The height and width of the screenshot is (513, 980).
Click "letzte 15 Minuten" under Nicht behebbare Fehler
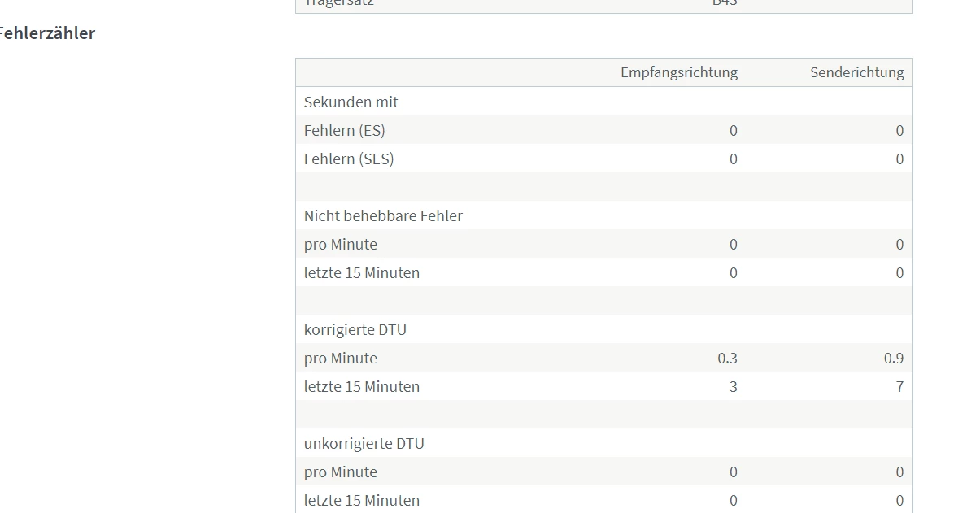361,272
